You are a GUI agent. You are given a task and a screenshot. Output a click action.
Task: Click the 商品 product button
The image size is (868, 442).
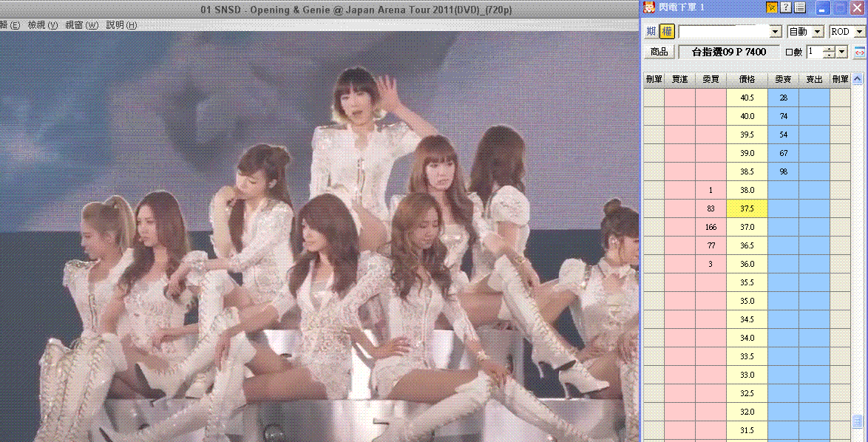(x=659, y=52)
